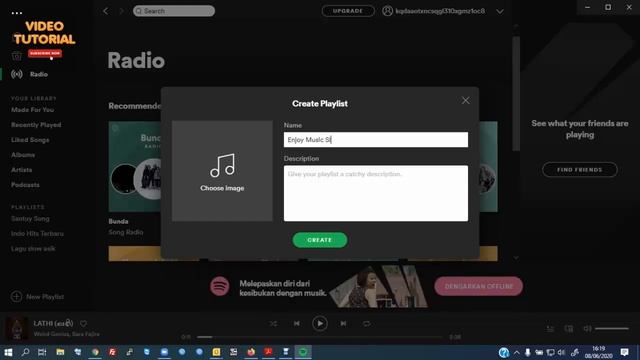
Task: Toggle shuffle playback
Action: tap(273, 324)
